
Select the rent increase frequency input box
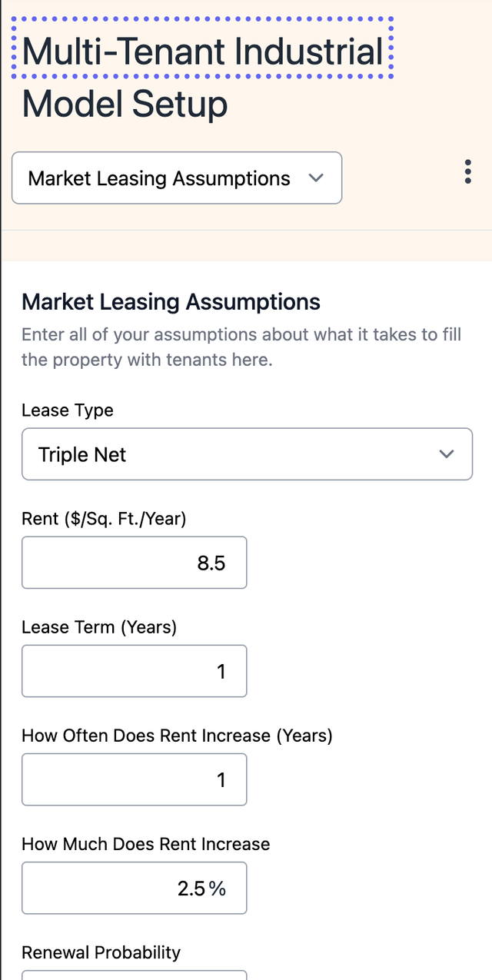click(135, 779)
